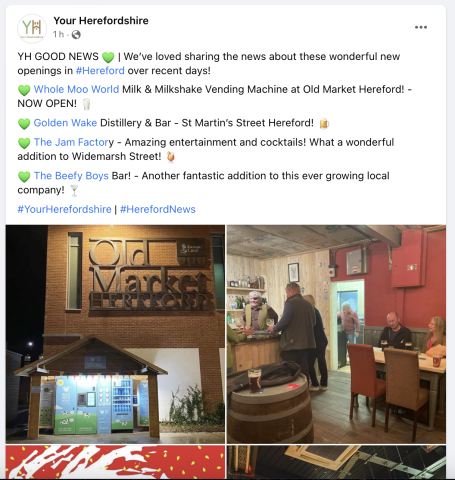
Task: Open the dark ceiling photo thumbnail
Action: pyautogui.click(x=336, y=462)
